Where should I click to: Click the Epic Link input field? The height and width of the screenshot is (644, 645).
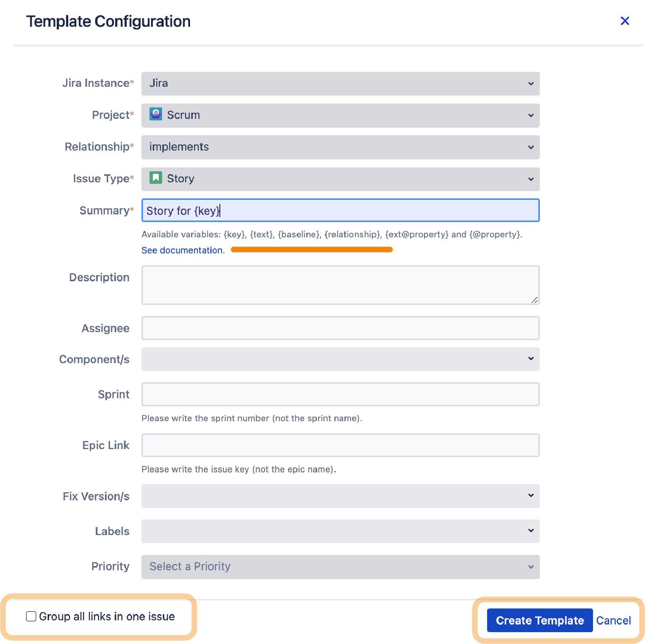coord(340,445)
